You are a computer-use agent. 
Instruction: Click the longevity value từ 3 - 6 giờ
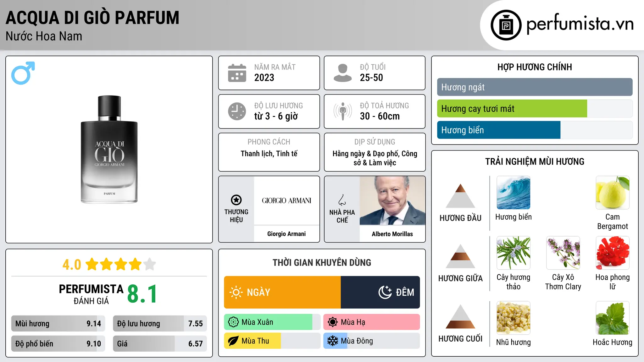[x=276, y=116]
